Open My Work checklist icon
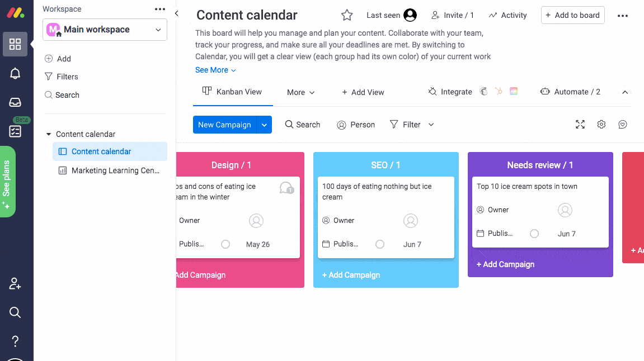Screen dimensions: 644x361 tap(15, 131)
